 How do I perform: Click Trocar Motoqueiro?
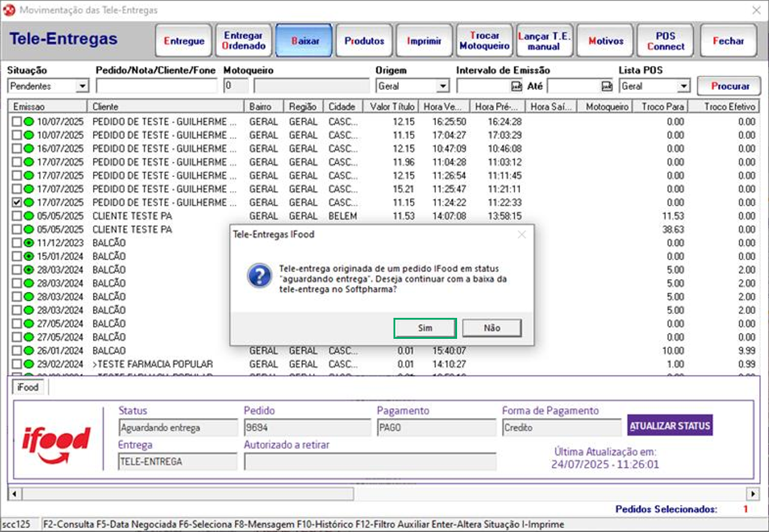click(485, 41)
